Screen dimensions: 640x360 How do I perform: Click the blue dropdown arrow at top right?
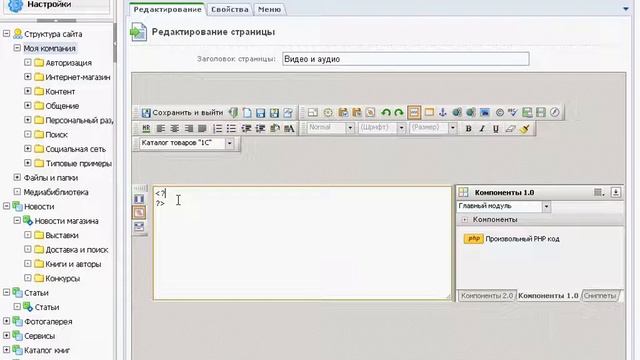click(x=626, y=9)
